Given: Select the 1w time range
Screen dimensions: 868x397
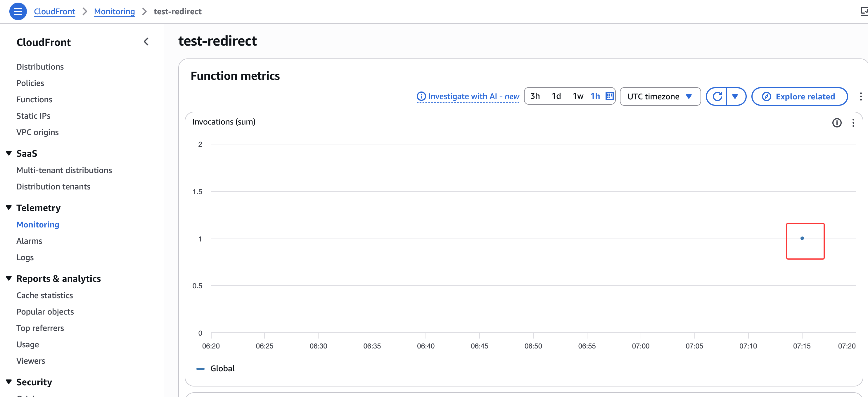Looking at the screenshot, I should (577, 96).
